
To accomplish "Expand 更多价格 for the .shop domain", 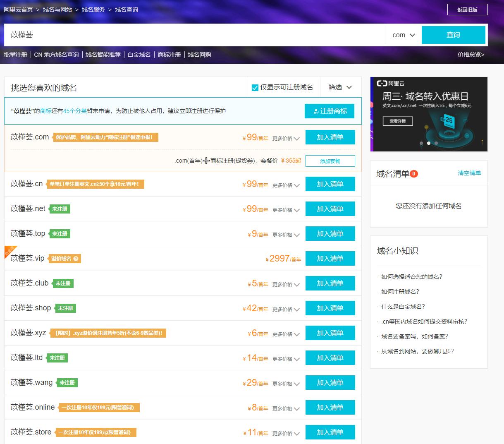I will coord(286,310).
